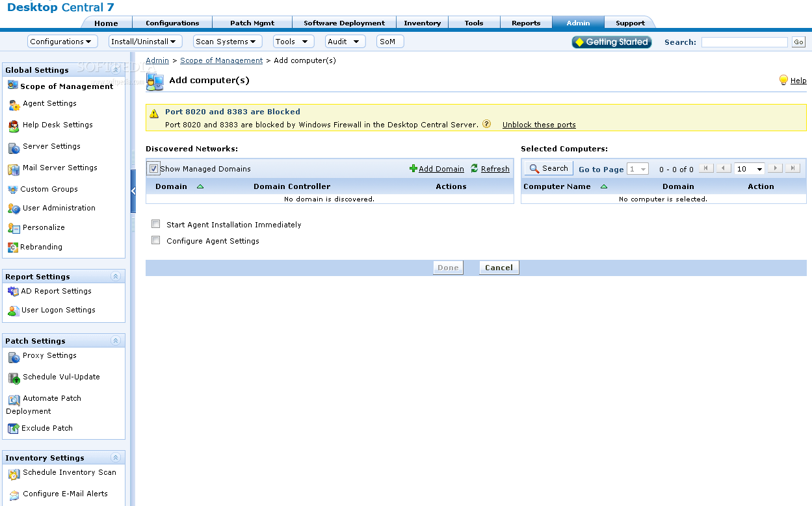Click the Scope of Management sidebar icon
This screenshot has height=506, width=812.
coord(13,85)
